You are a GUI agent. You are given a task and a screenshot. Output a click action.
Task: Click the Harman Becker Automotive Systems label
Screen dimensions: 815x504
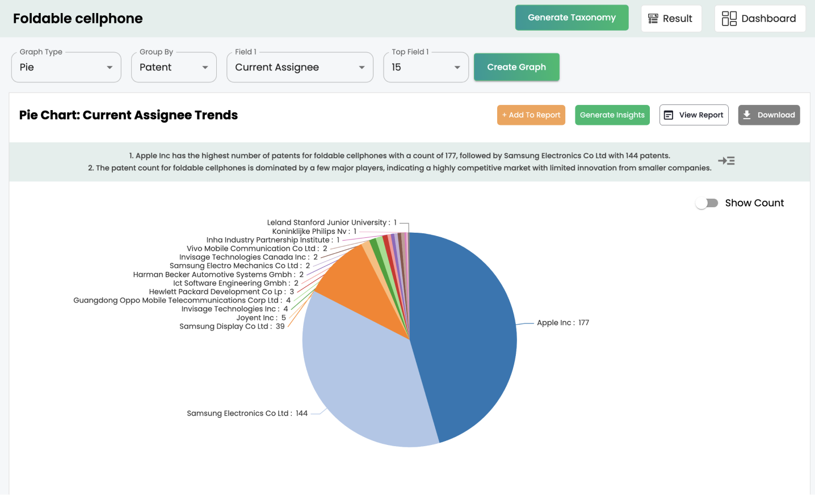[x=219, y=275]
